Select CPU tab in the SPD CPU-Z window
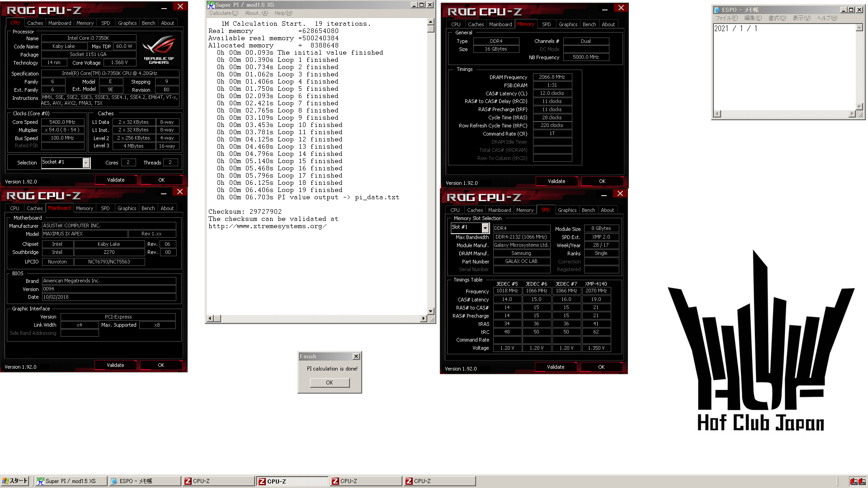This screenshot has width=868, height=488. pos(455,210)
